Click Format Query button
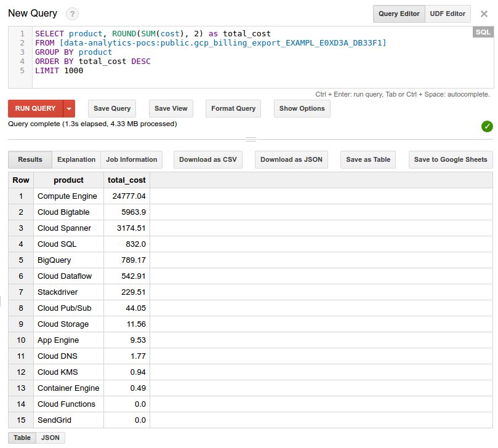The image size is (498, 448). (233, 108)
